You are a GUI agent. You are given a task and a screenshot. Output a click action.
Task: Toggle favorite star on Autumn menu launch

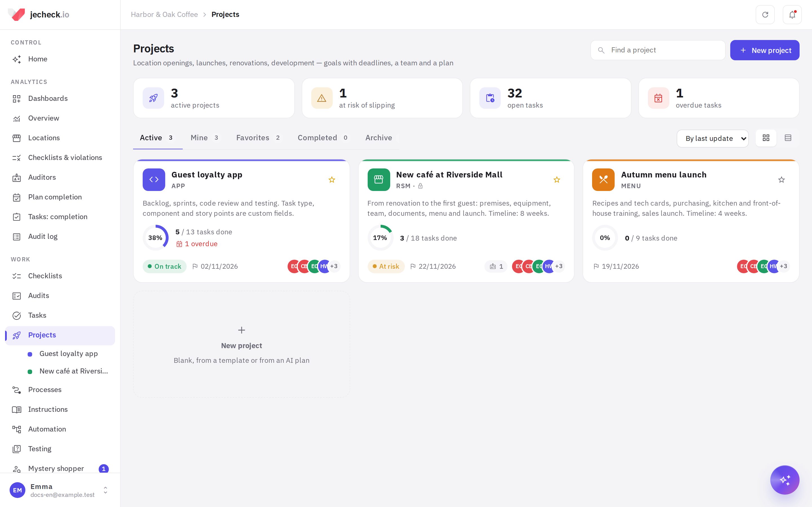(782, 180)
